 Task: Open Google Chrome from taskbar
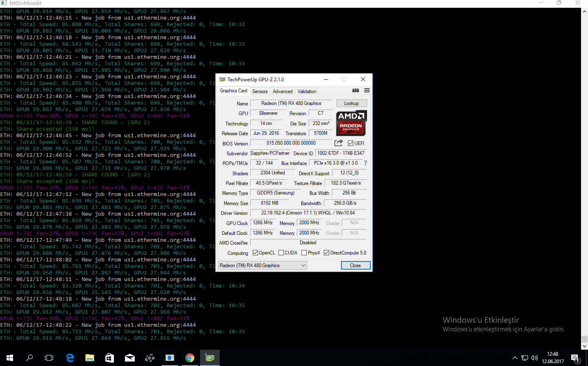coord(190,358)
